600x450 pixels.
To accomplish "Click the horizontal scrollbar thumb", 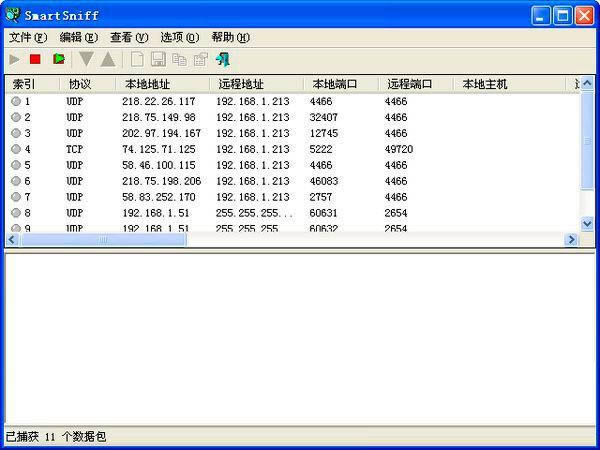I will [103, 240].
